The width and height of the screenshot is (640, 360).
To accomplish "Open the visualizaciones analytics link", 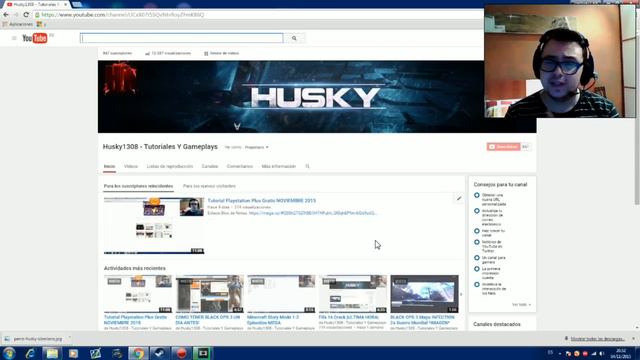I will pos(168,53).
